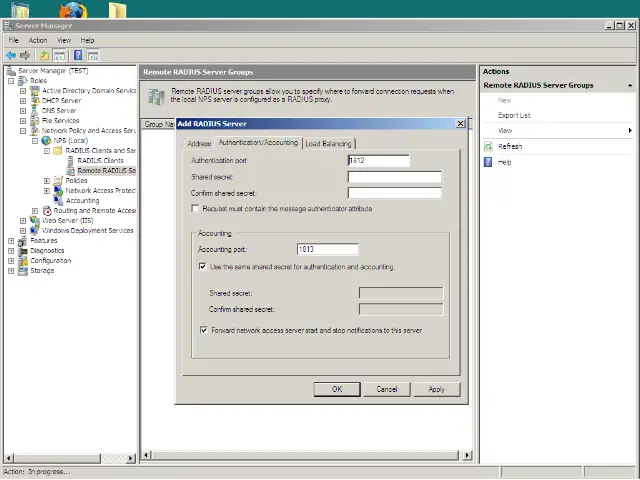Click the Back arrow in the toolbar
The image size is (640, 480).
coord(11,55)
